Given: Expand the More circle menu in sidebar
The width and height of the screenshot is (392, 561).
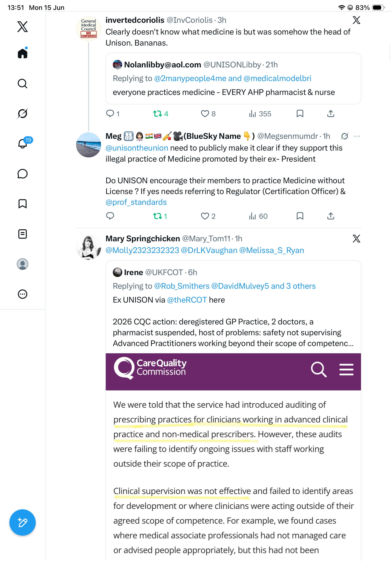Looking at the screenshot, I should [23, 294].
